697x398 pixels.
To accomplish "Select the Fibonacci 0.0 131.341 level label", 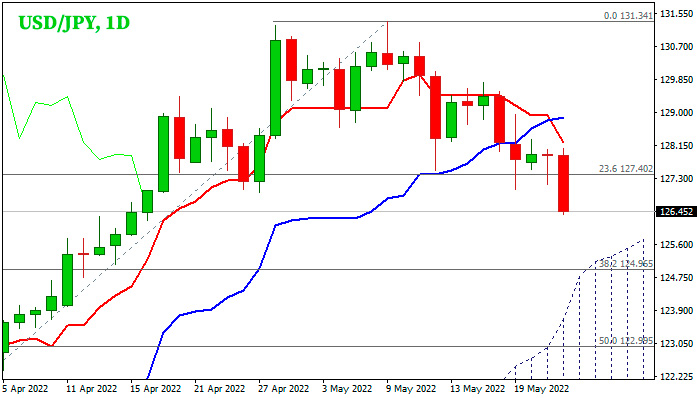I will tap(628, 16).
